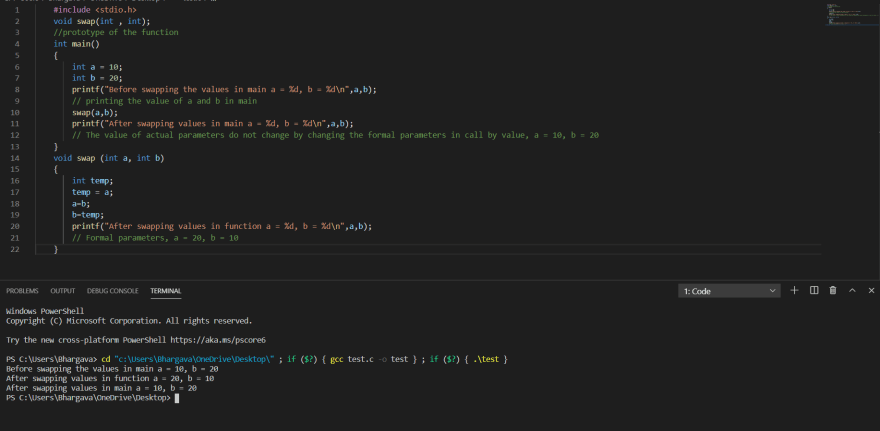Click line number 1 in the gutter
Screen dimensions: 880x431
[x=17, y=10]
